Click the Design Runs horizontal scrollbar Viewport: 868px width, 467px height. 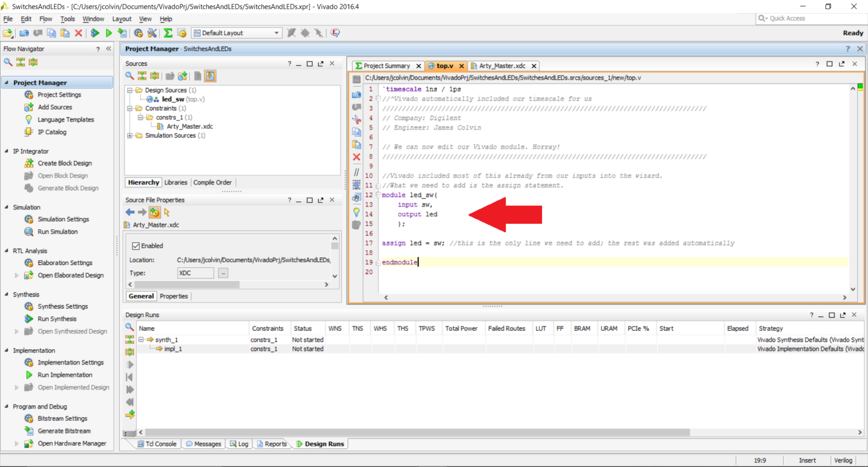coord(412,432)
